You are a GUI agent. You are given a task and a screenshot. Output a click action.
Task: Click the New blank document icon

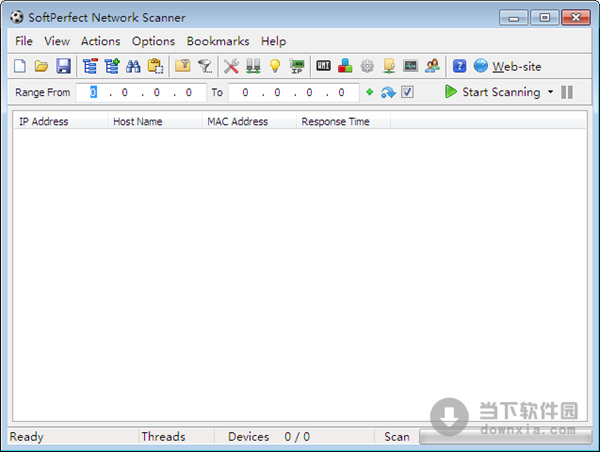tap(20, 66)
